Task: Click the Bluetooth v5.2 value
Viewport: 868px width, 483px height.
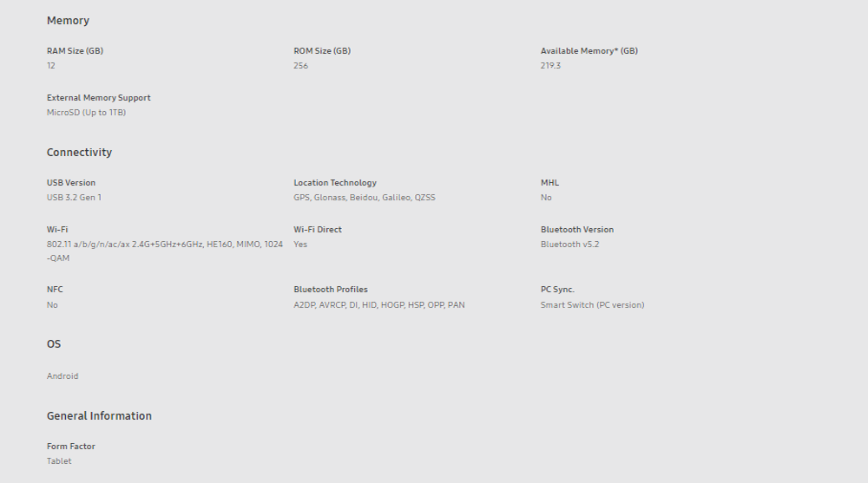Action: 569,244
